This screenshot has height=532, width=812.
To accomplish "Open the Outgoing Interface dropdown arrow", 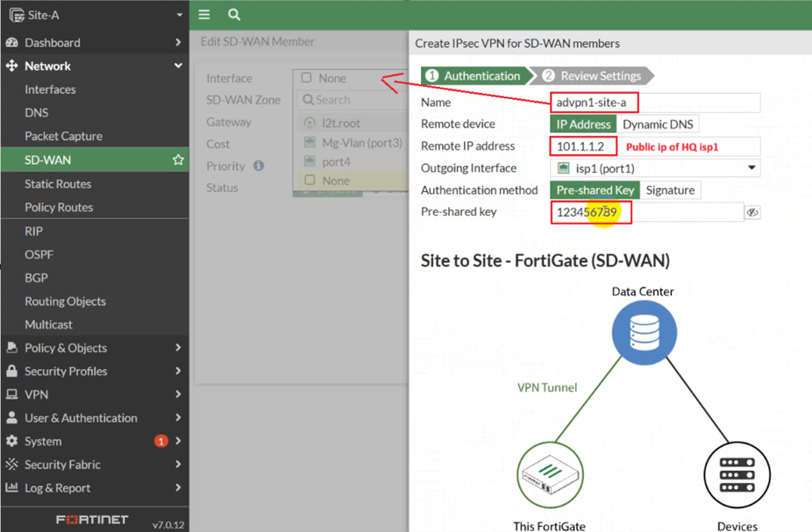I will 751,167.
